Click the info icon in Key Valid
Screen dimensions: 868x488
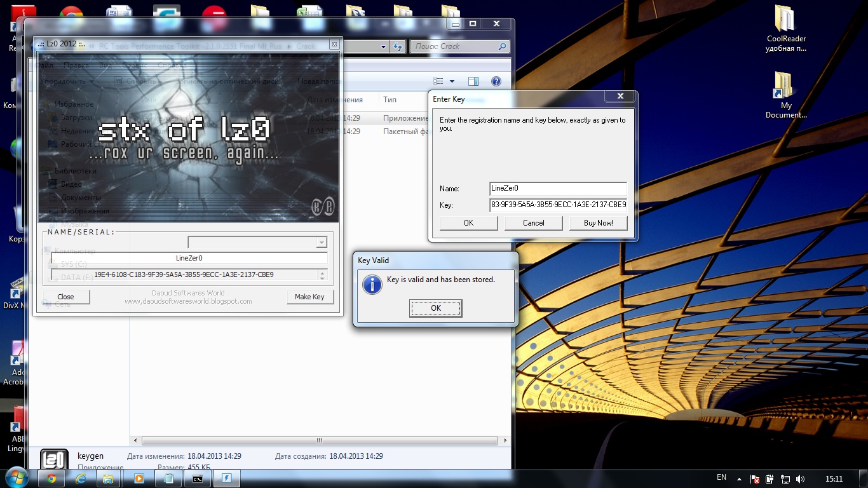point(372,284)
